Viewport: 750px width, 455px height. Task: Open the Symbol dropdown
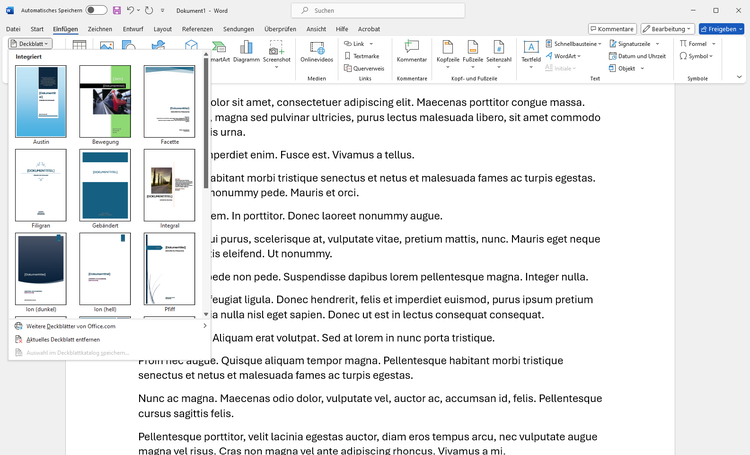[696, 56]
